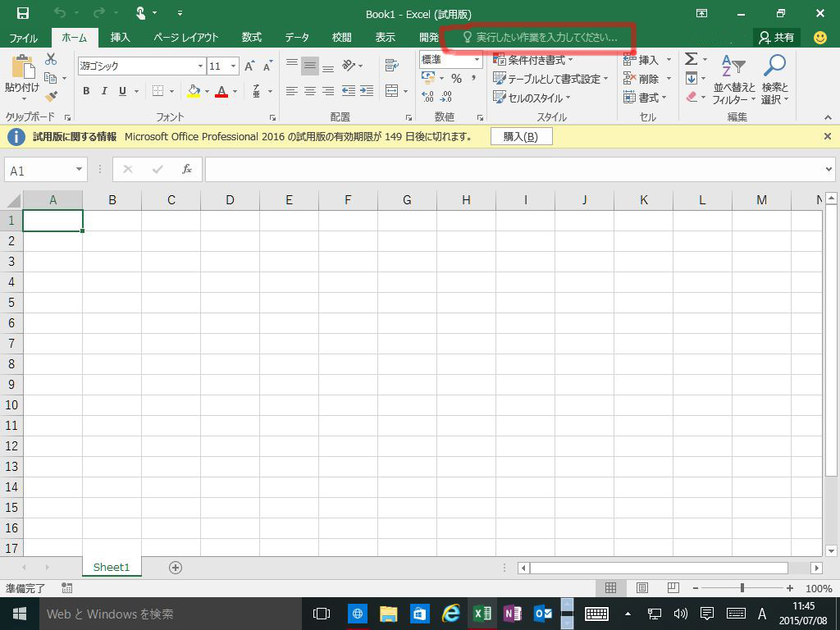Viewport: 840px width, 630px height.
Task: Select middle vertical alignment
Action: 309,66
